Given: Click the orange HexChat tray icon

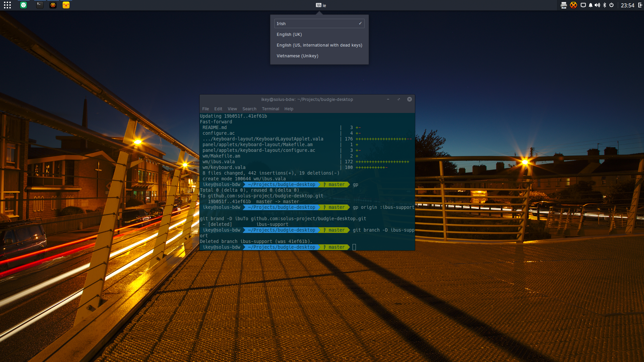Looking at the screenshot, I should point(574,5).
